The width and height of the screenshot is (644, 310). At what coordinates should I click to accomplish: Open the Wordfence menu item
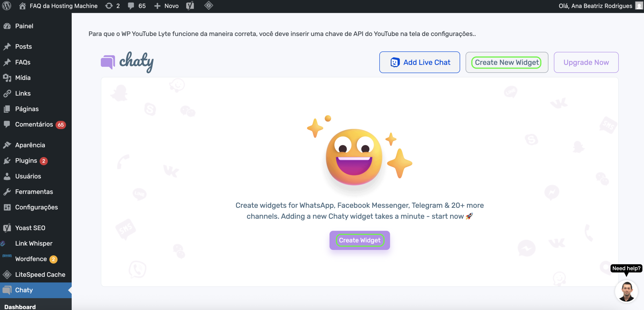(x=36, y=259)
